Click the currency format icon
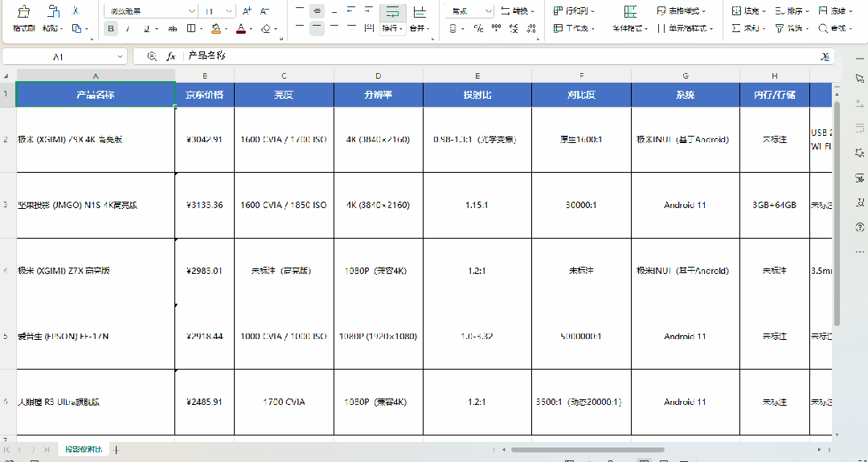Viewport: 868px width, 462px height. 453,29
